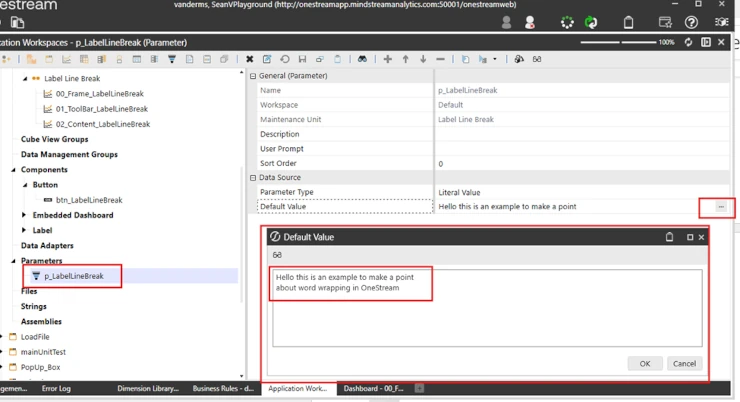The image size is (740, 402).
Task: Click the gray user profile icon
Action: (506, 22)
